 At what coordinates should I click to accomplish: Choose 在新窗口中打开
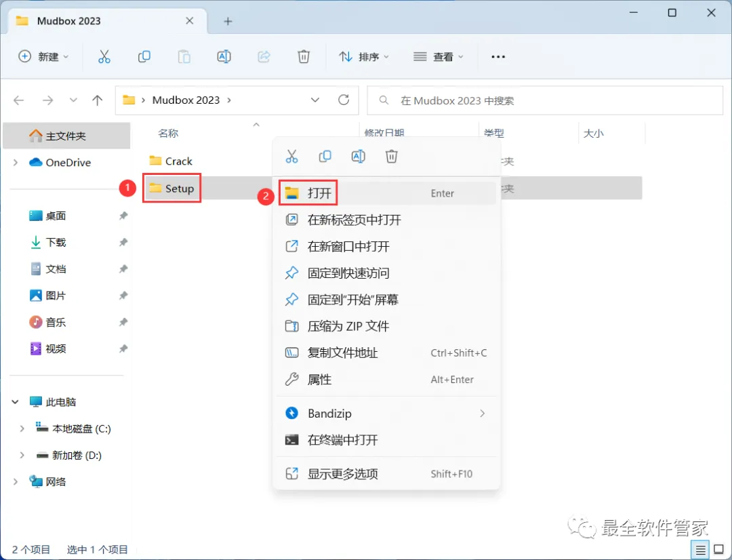tap(386, 246)
